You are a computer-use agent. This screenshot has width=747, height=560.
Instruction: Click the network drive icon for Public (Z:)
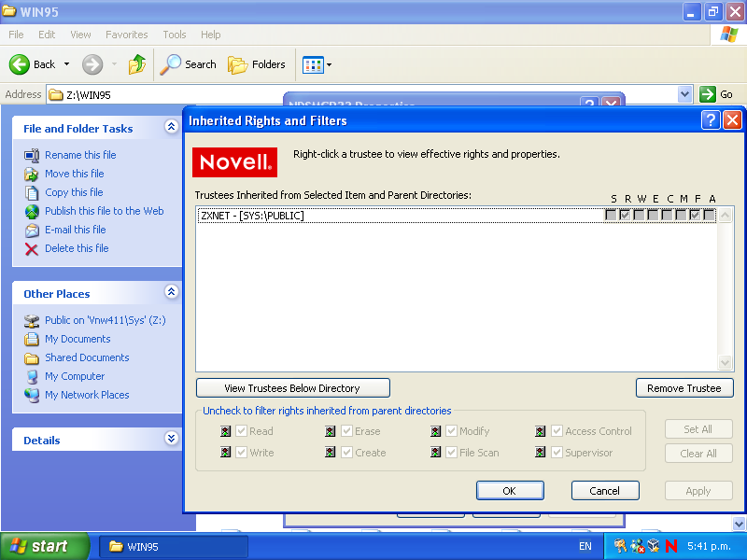tap(32, 320)
